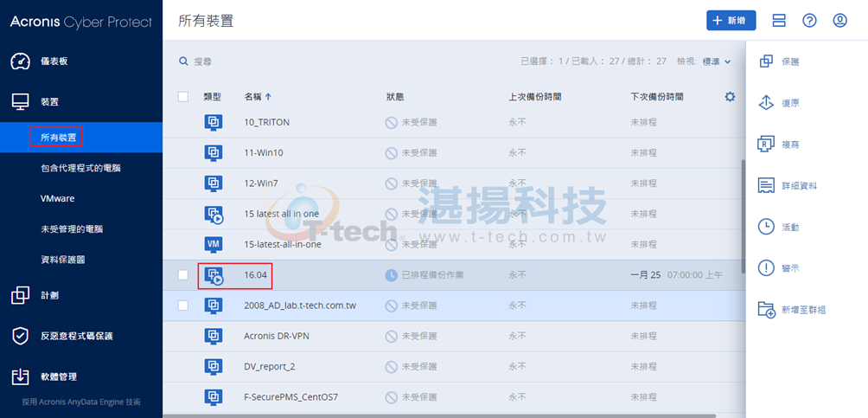Viewport: 868px width, 418px height.
Task: Click Last backup (上次備份時間) column header
Action: pyautogui.click(x=535, y=97)
